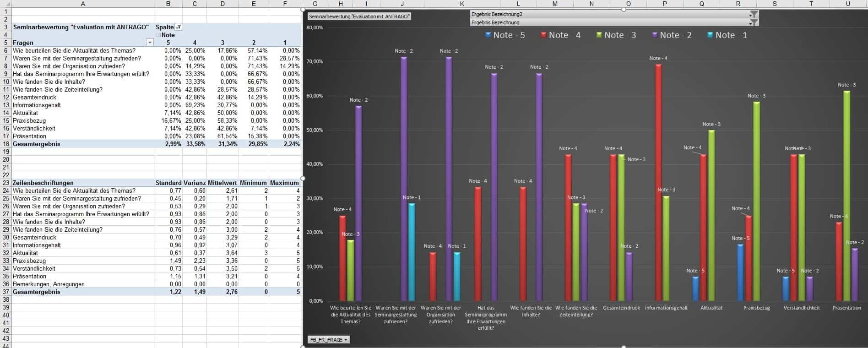The width and height of the screenshot is (868, 348).
Task: Select the tall red Note - 4 Informationsgehalt bar
Action: coord(658,182)
